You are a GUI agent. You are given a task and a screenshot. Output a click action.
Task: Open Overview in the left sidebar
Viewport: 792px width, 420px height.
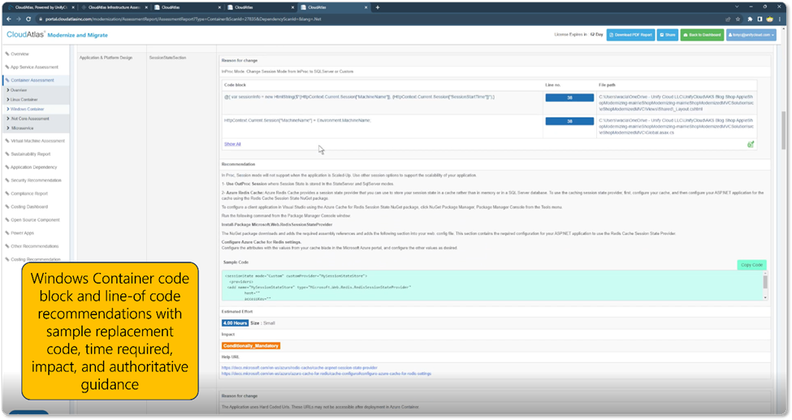[x=20, y=54]
